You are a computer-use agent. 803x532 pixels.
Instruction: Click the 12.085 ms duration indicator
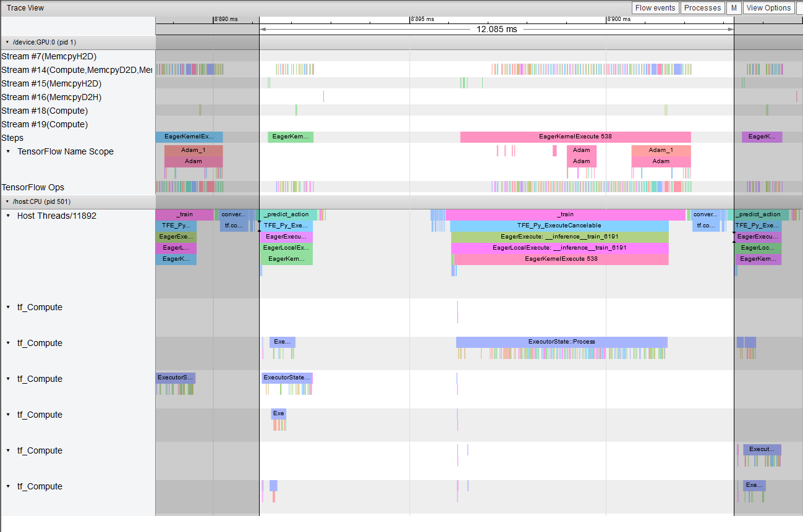click(x=496, y=28)
